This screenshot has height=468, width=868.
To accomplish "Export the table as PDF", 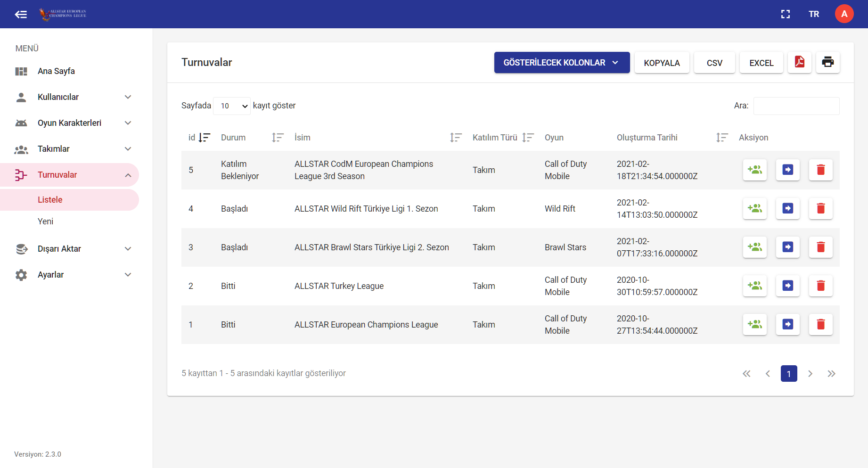I will (x=800, y=62).
